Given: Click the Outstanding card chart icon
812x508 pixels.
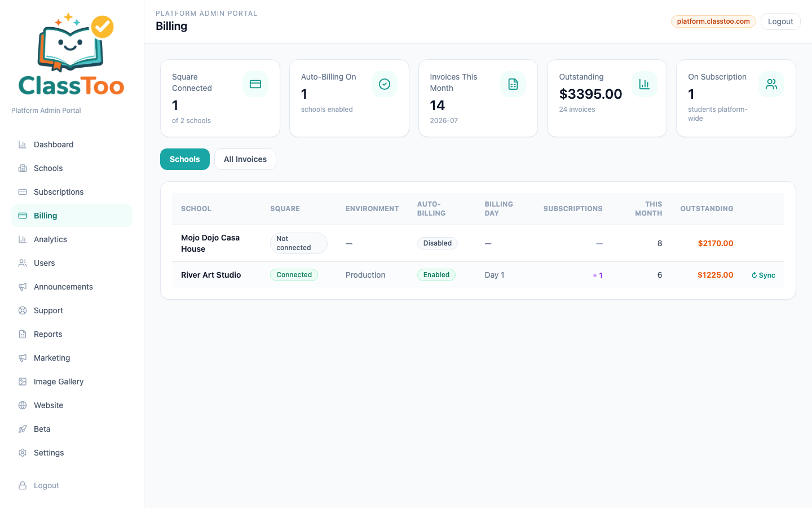Looking at the screenshot, I should click(644, 84).
